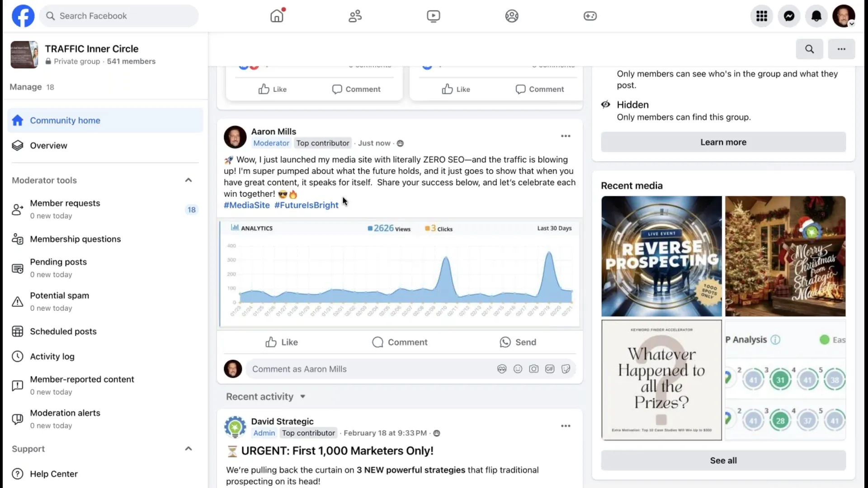
Task: Open Help Center
Action: coord(105,474)
